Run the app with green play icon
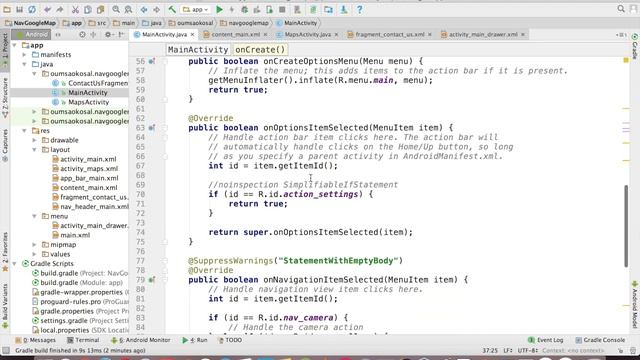Viewport: 640px width, 360px height. 219,9
